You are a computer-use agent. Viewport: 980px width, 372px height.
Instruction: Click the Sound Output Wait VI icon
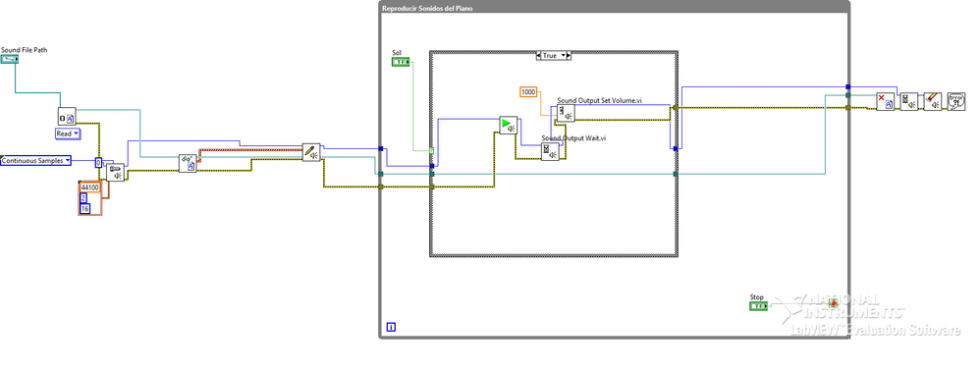[550, 151]
